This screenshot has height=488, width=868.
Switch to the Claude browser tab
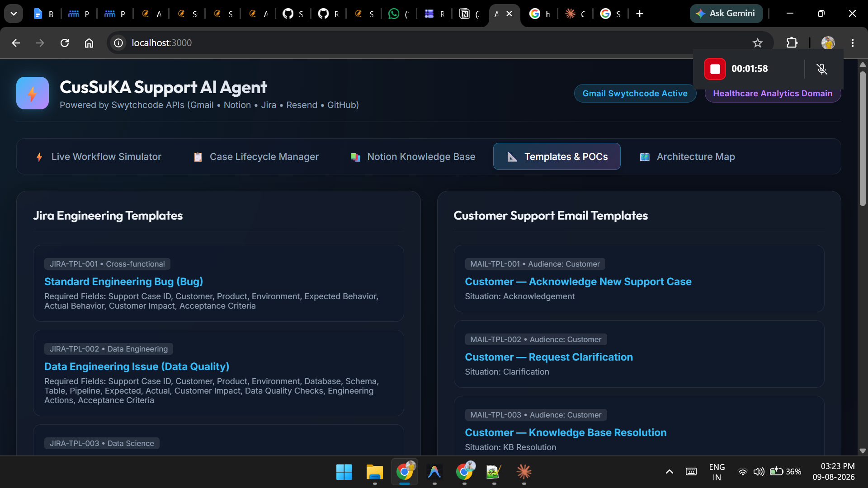[576, 14]
